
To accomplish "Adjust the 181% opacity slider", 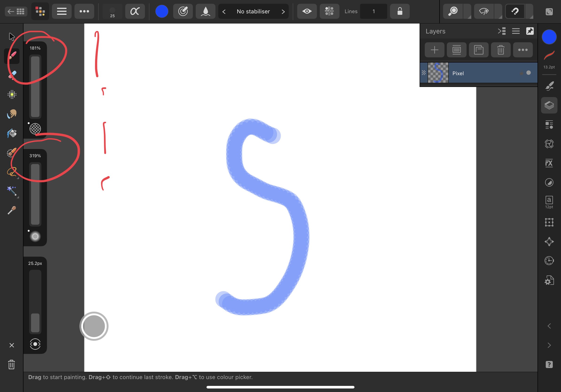I will coord(35,87).
